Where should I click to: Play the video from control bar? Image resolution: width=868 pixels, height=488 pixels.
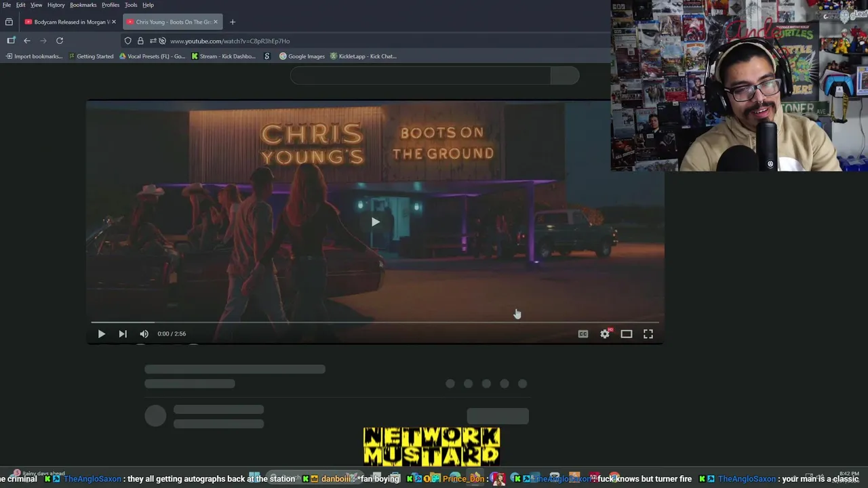(x=101, y=333)
